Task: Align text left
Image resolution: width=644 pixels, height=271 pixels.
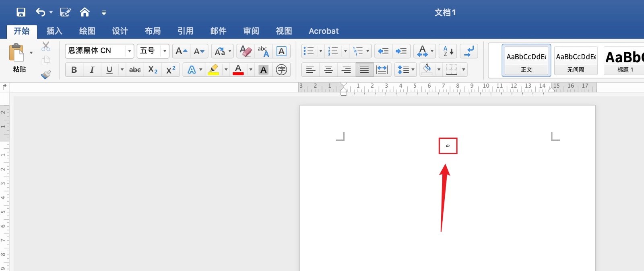Action: (310, 70)
